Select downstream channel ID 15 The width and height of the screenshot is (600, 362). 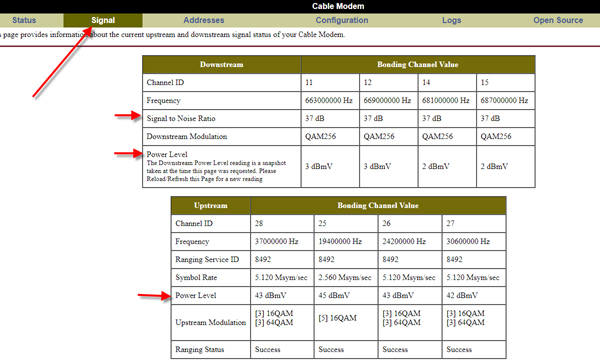(x=506, y=82)
